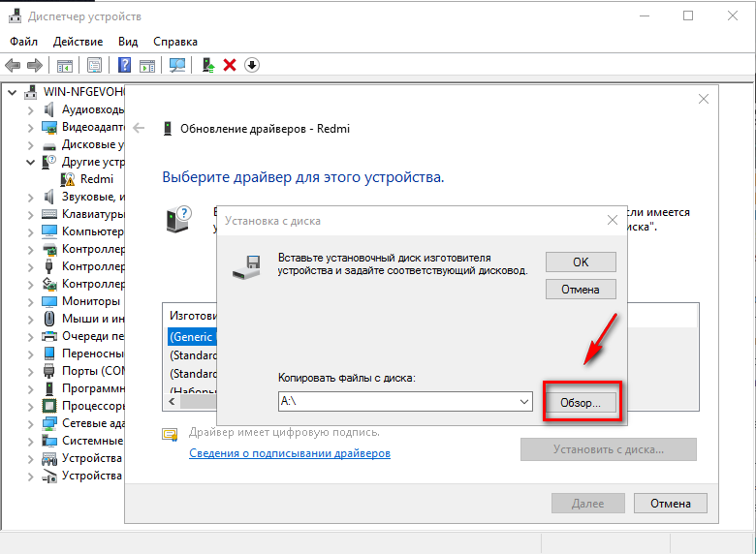Open the Справка menu

pos(174,42)
